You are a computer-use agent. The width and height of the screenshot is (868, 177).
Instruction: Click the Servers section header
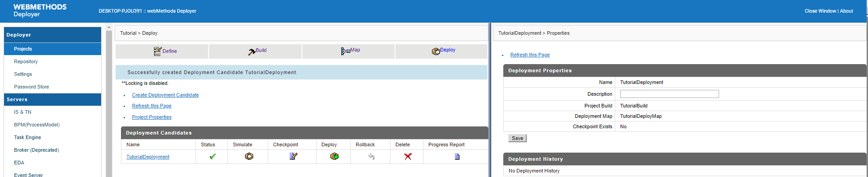pyautogui.click(x=52, y=99)
